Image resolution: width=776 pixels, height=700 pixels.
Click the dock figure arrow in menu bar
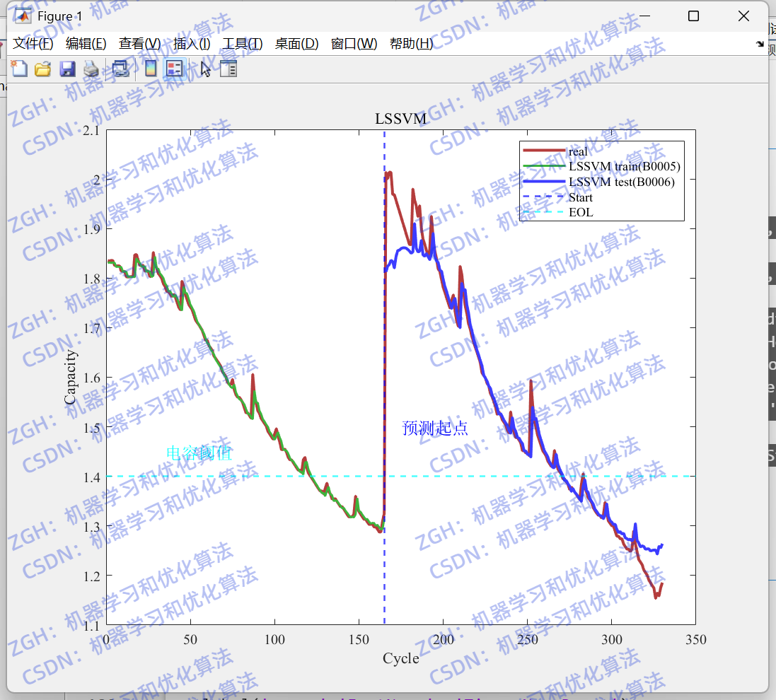(x=760, y=44)
